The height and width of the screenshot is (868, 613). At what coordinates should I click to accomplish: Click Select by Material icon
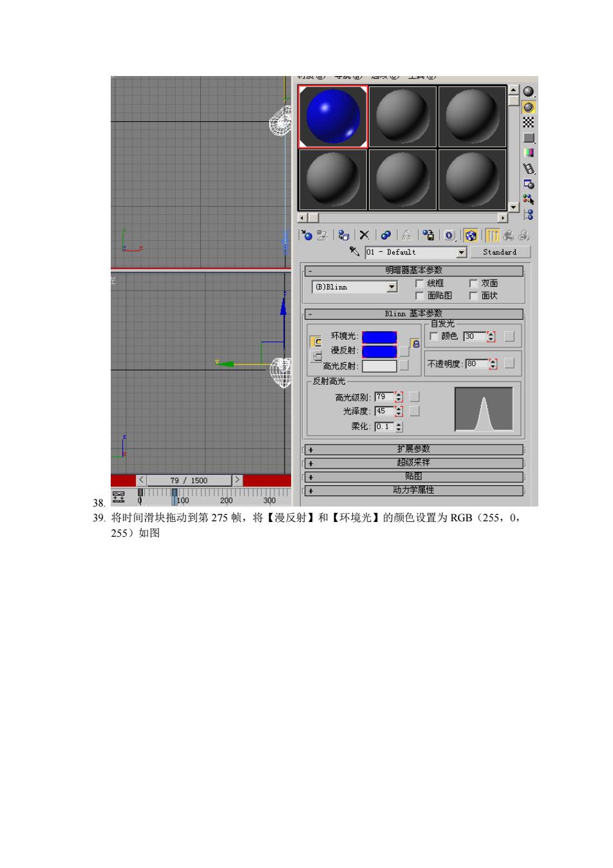[x=529, y=199]
